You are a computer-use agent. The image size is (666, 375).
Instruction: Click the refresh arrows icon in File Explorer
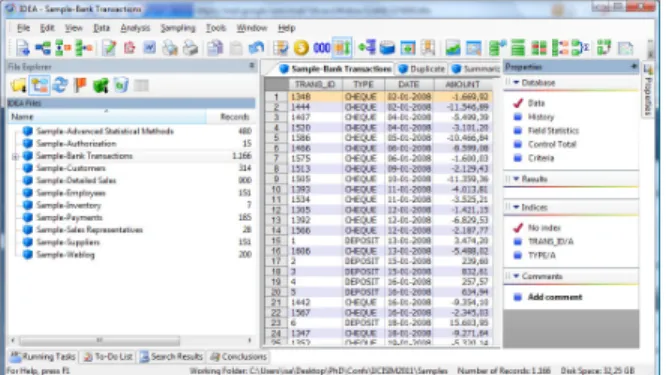60,85
